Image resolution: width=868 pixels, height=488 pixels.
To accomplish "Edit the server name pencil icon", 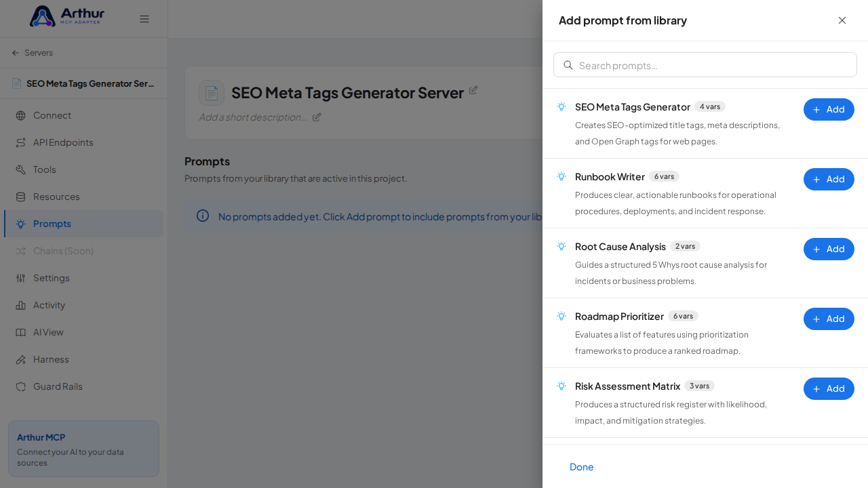I will (473, 90).
